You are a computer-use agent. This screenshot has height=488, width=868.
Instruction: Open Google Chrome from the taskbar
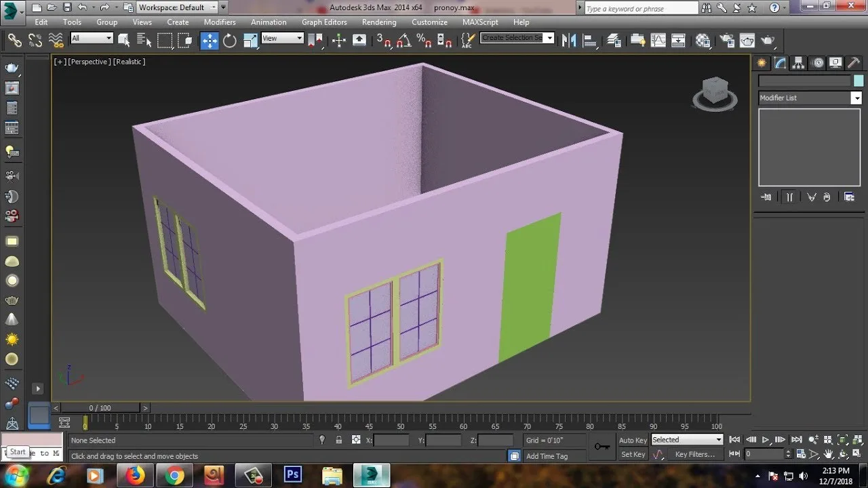[174, 476]
